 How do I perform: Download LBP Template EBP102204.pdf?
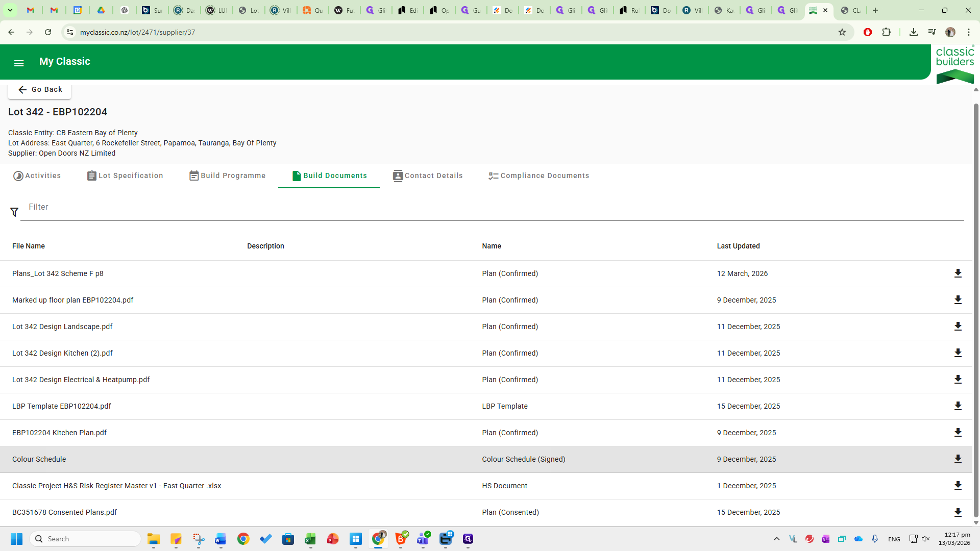click(x=958, y=406)
